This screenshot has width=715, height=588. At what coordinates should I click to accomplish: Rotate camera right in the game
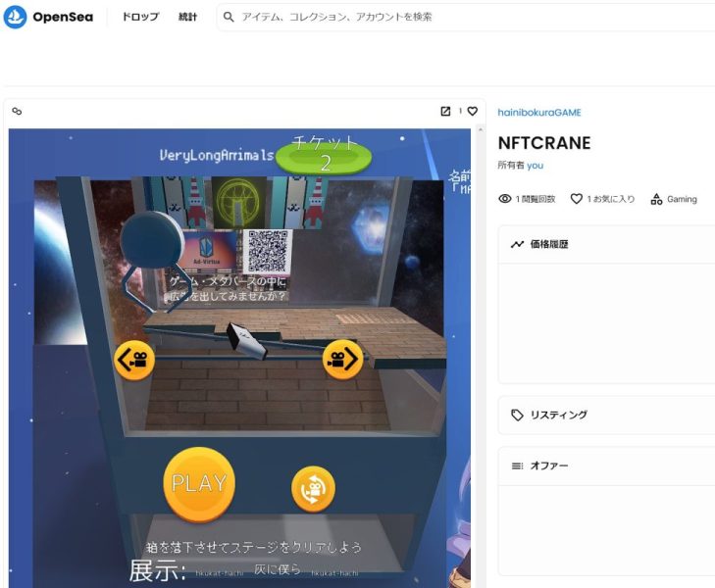pos(342,360)
